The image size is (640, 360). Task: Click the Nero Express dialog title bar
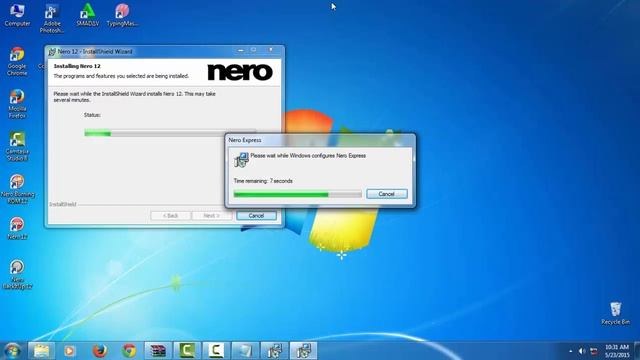coord(320,140)
